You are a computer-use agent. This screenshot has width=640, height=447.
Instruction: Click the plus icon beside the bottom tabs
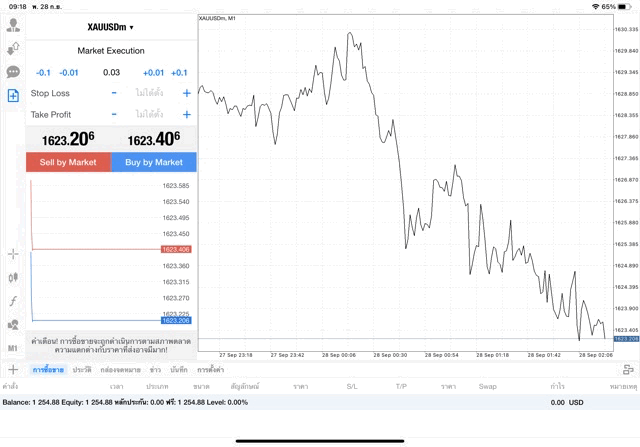tap(13, 370)
